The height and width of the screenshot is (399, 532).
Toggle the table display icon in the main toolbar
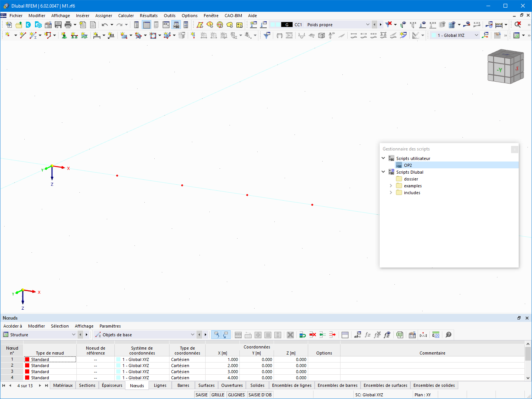point(147,24)
